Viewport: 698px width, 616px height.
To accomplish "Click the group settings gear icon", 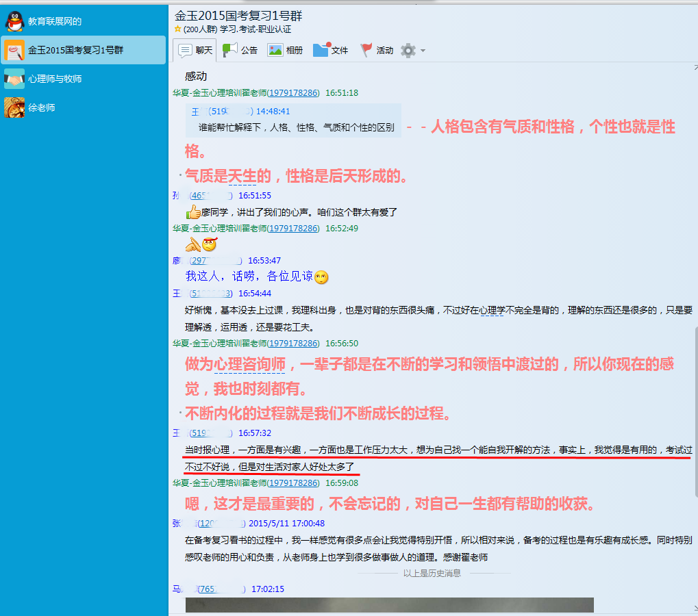I will tap(408, 50).
